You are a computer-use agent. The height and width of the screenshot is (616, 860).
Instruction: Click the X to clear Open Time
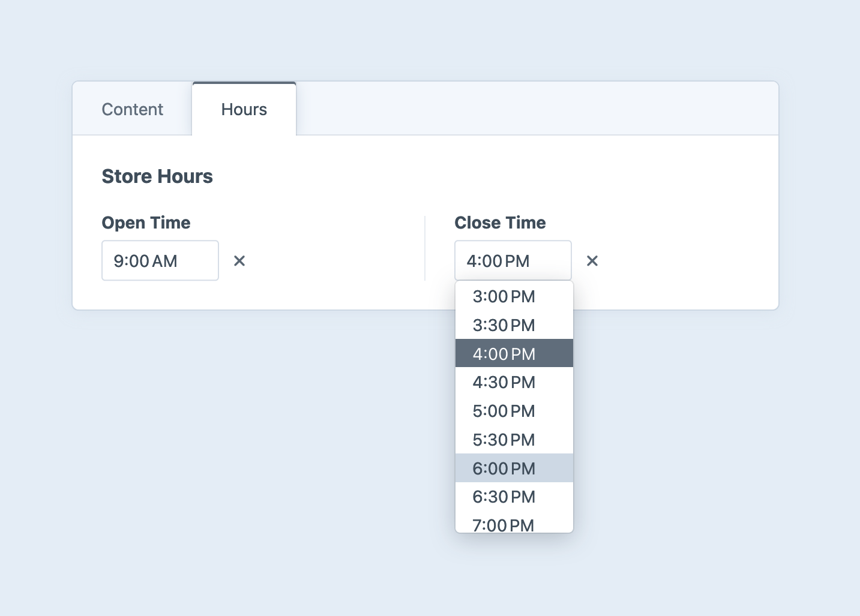(x=239, y=261)
